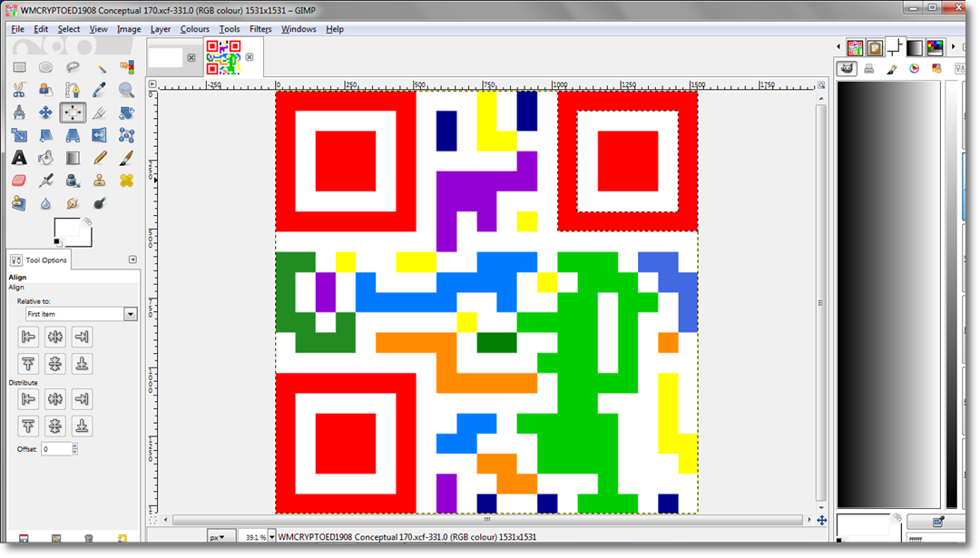Select the Dodge/Burn tool

[x=100, y=203]
